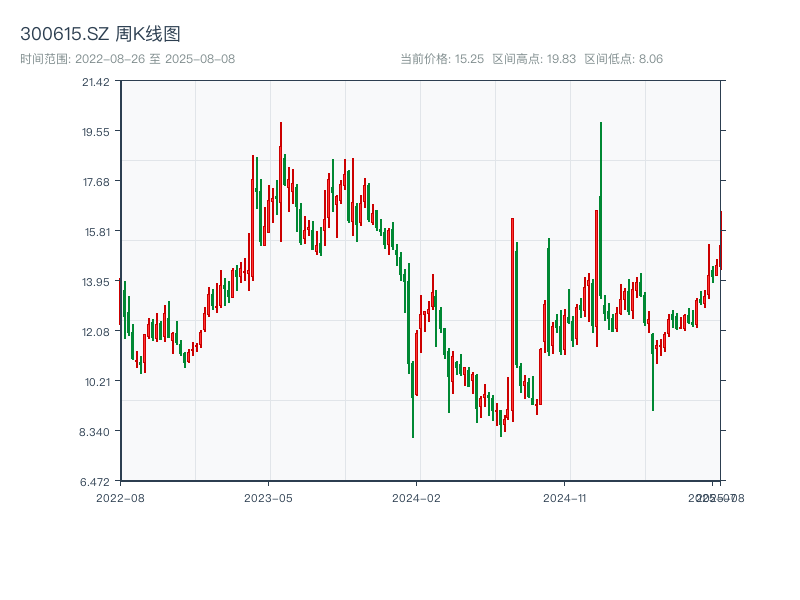
Task: Click the y-axis value 6.472
Action: 95,482
